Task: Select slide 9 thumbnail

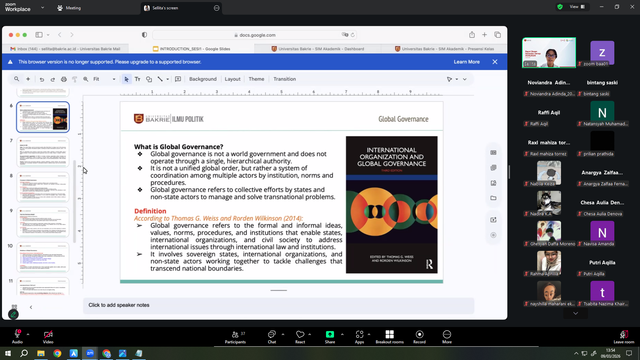Action: 43,222
